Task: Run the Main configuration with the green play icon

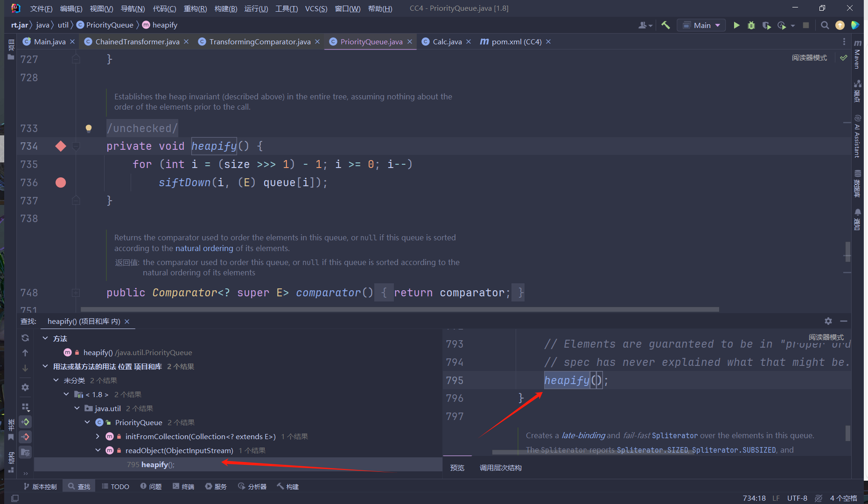Action: click(736, 25)
